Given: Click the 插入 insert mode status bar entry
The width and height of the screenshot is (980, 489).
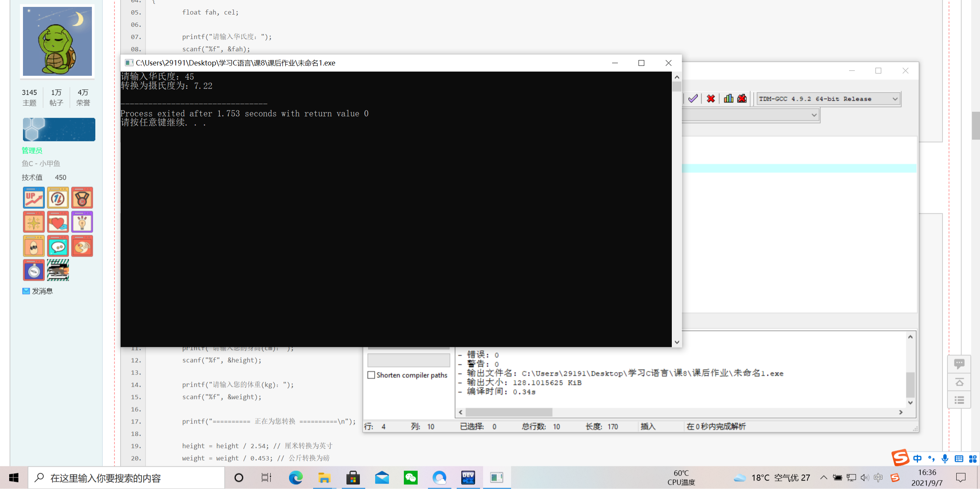Looking at the screenshot, I should pos(648,427).
